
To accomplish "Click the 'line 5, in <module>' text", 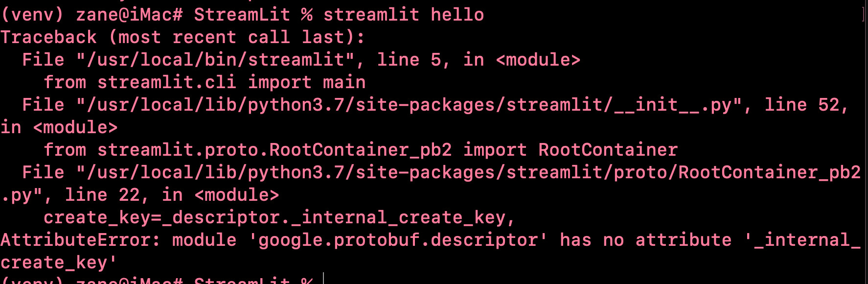I will [x=479, y=60].
